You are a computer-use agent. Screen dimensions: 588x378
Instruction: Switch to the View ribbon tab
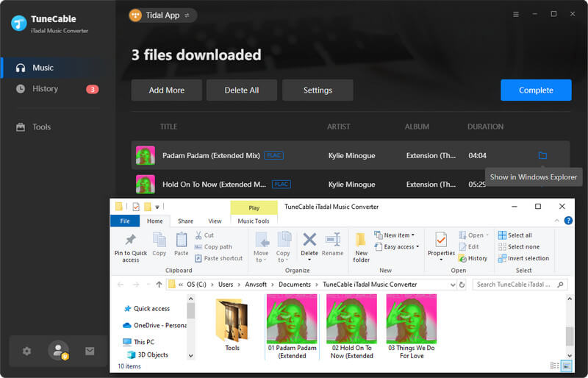(x=215, y=221)
